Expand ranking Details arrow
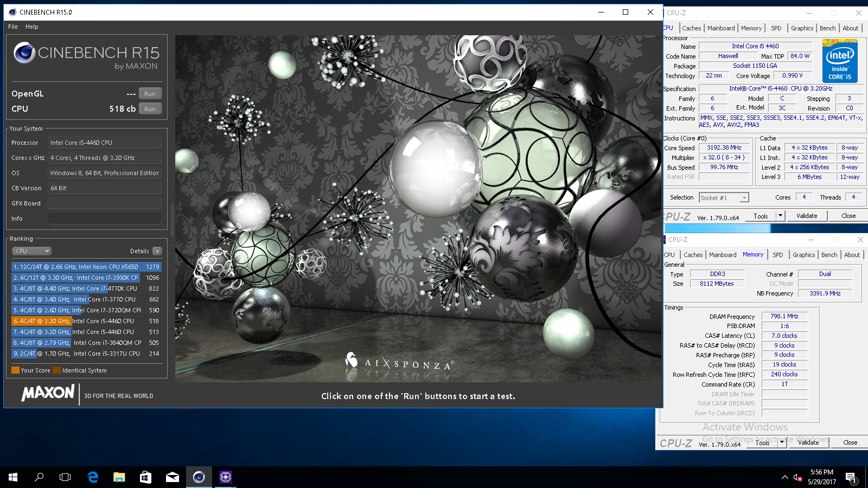This screenshot has height=488, width=868. click(x=157, y=251)
